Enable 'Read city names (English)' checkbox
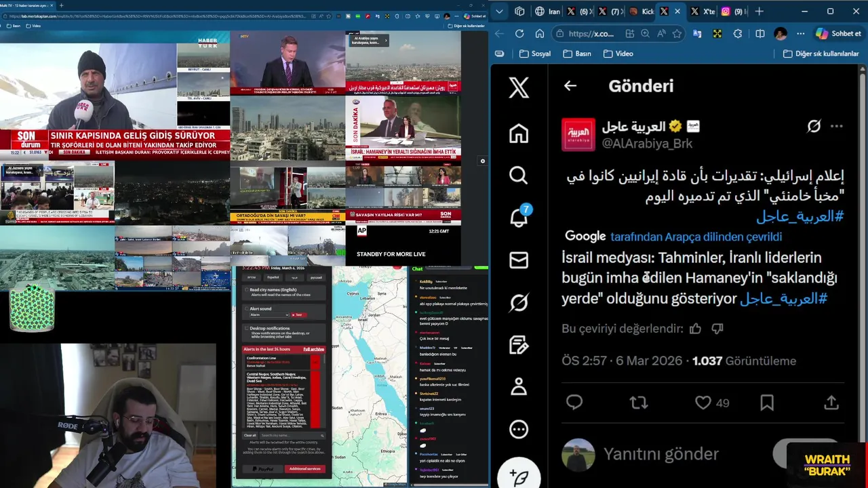The image size is (868, 488). pyautogui.click(x=246, y=290)
